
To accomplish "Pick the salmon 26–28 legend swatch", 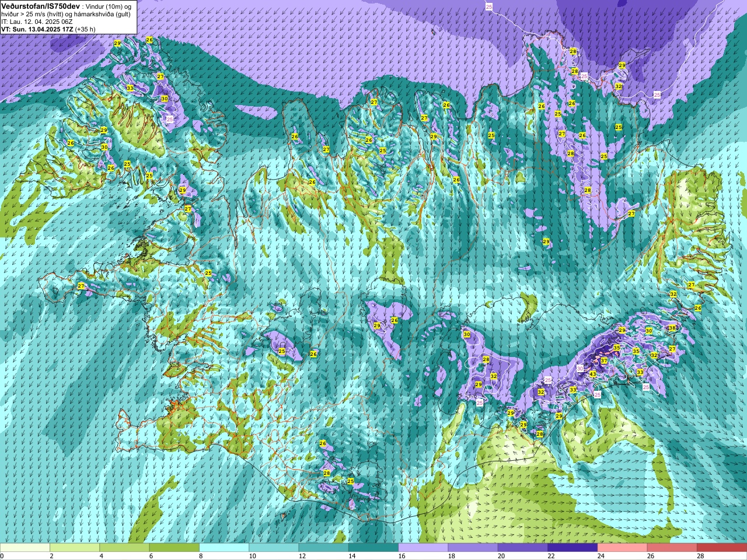I will click(x=672, y=548).
